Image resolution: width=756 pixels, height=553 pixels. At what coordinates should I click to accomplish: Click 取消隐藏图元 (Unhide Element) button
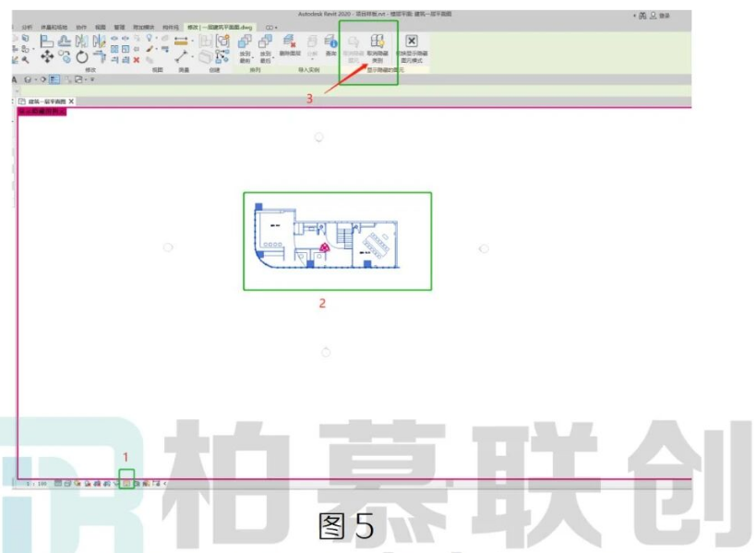354,48
